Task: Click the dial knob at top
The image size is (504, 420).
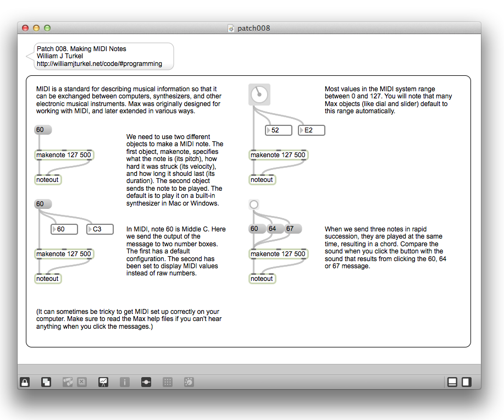Action: (259, 95)
